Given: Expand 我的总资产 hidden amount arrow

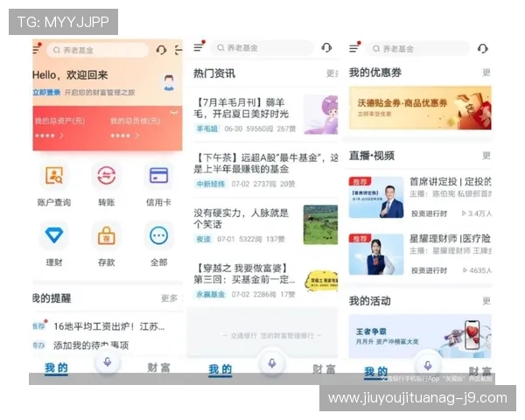Looking at the screenshot, I should tap(61, 136).
